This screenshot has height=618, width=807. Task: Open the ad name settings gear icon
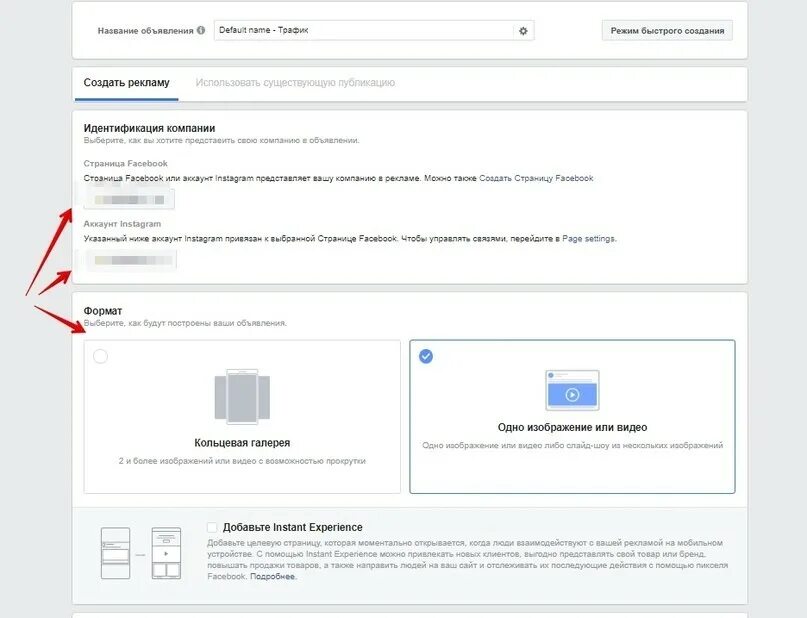pyautogui.click(x=523, y=31)
